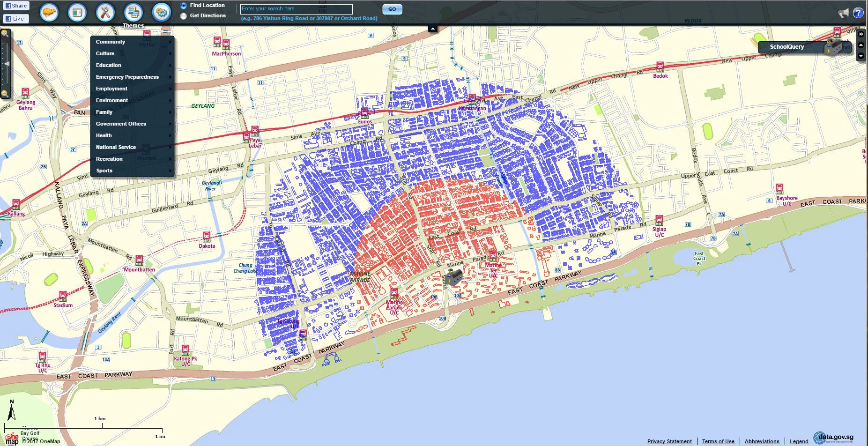This screenshot has height=446, width=868.
Task: Click the megaphone announcements icon
Action: tap(844, 13)
